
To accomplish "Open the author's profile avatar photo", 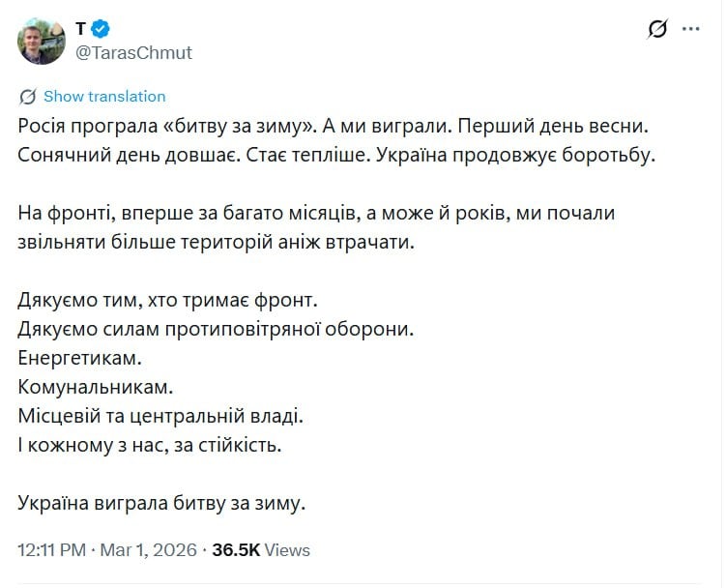I will tap(42, 41).
